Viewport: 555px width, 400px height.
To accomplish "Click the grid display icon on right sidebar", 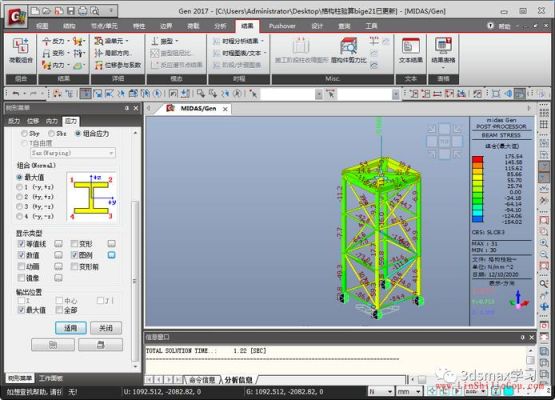I will tap(544, 124).
